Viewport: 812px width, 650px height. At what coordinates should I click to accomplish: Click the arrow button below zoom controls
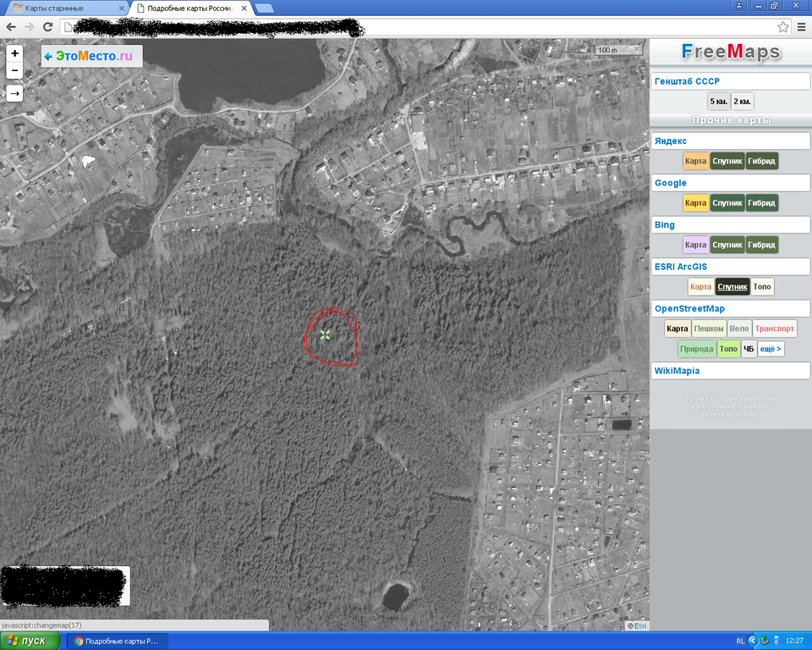coord(14,93)
